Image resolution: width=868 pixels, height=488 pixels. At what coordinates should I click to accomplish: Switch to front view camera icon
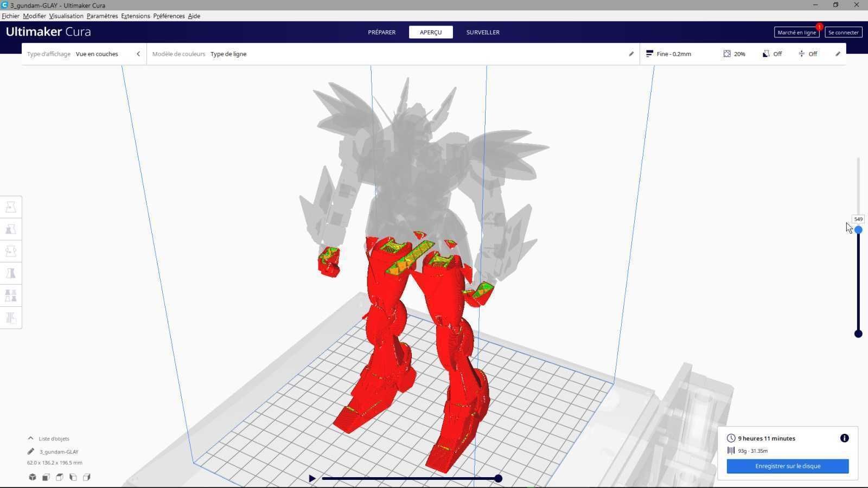pos(46,477)
